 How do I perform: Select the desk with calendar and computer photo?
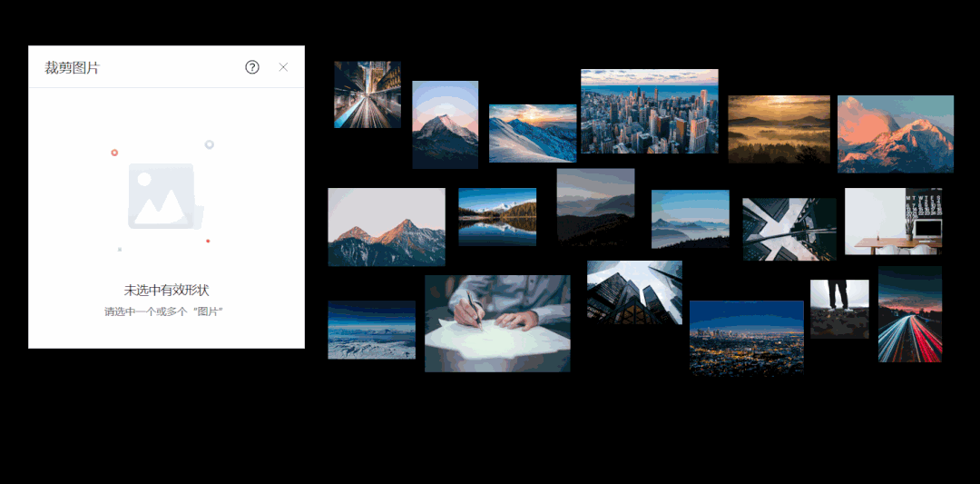click(893, 222)
